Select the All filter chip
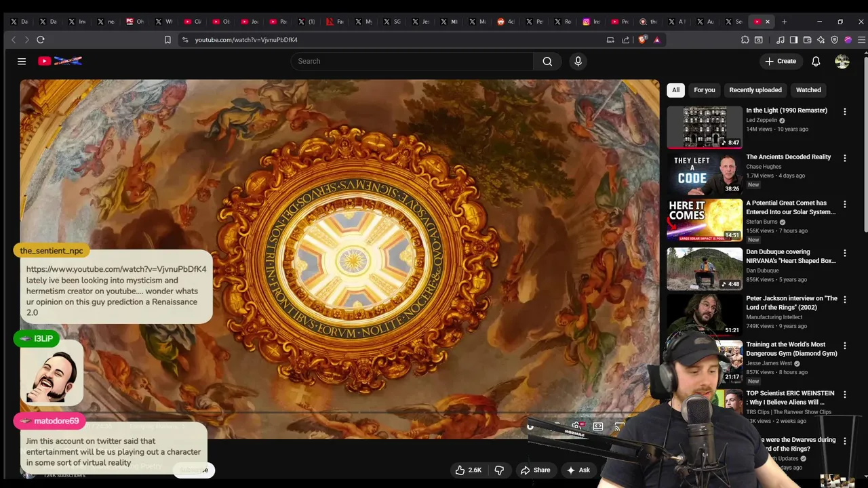This screenshot has width=868, height=488. pos(675,89)
